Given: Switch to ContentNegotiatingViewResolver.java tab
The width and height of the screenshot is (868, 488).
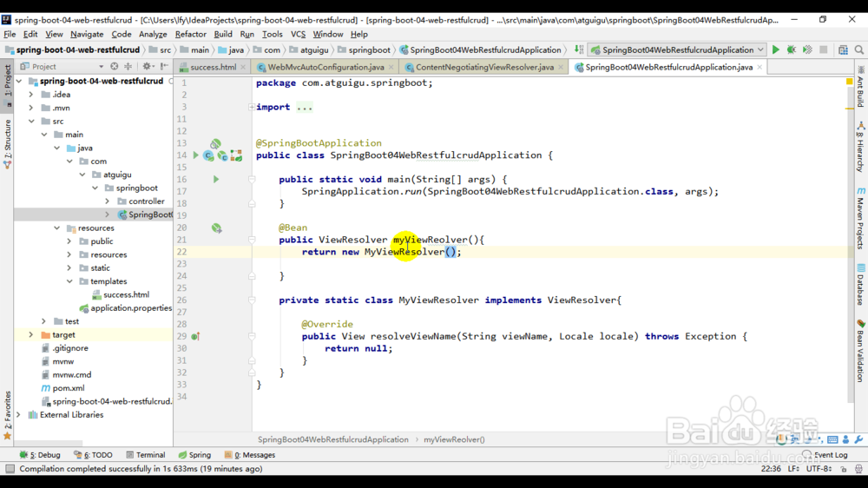Looking at the screenshot, I should (x=484, y=67).
